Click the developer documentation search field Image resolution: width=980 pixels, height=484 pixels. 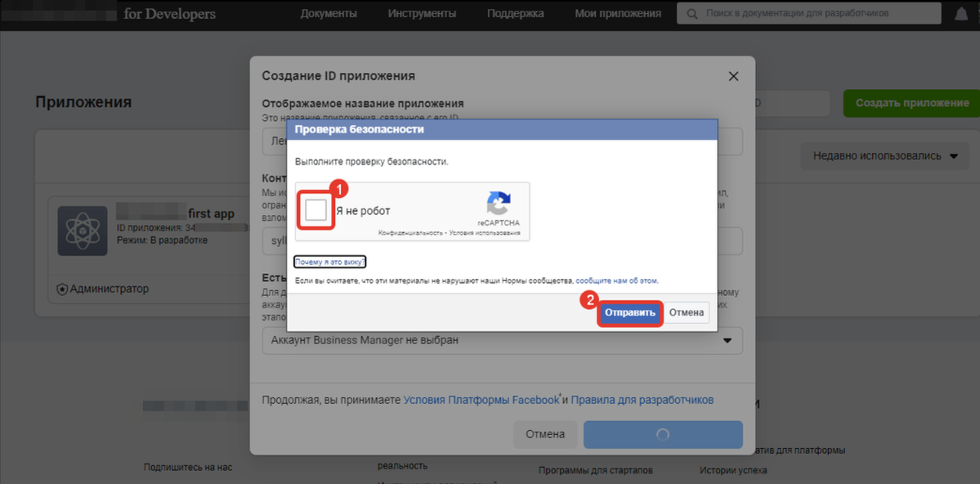pos(809,14)
